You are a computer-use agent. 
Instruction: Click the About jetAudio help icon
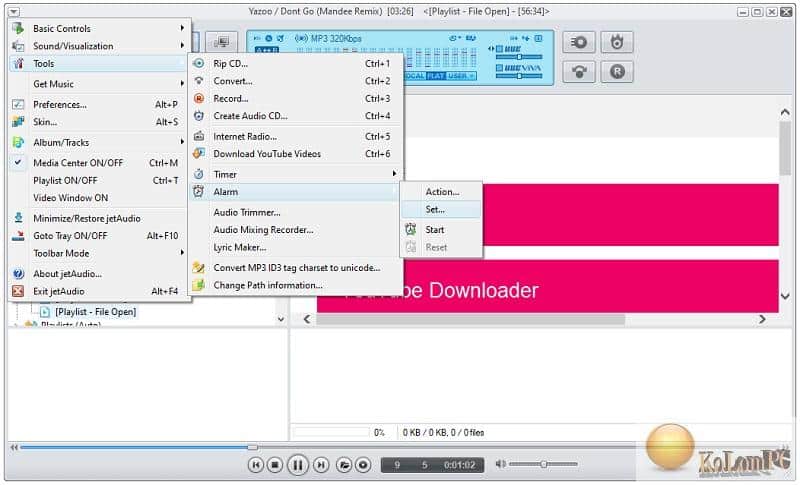(x=18, y=274)
